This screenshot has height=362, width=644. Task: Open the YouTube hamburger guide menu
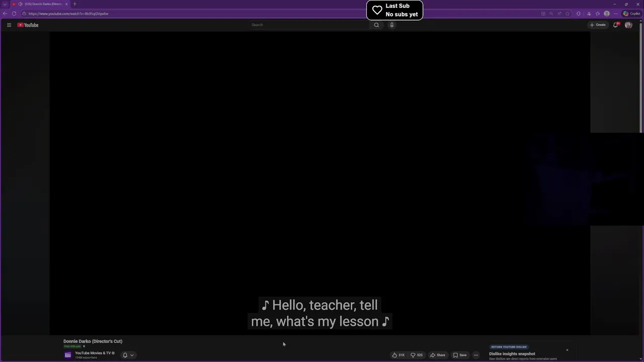pyautogui.click(x=9, y=25)
